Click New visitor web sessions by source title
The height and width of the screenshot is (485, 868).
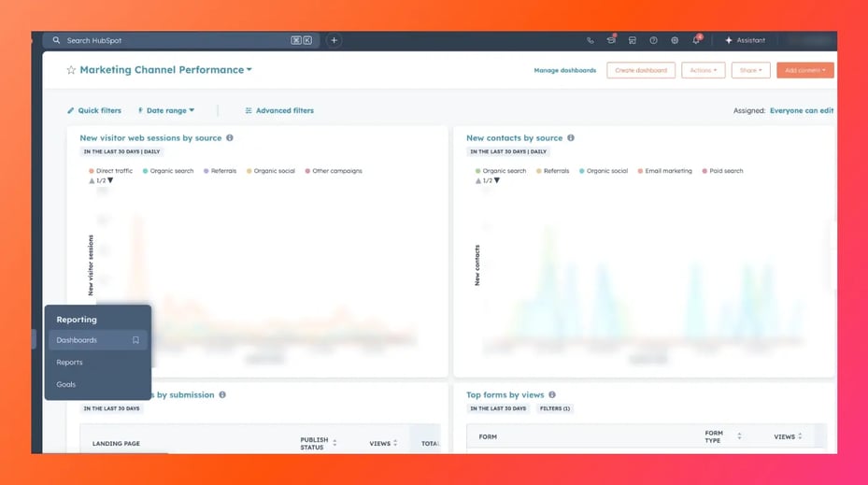[150, 138]
